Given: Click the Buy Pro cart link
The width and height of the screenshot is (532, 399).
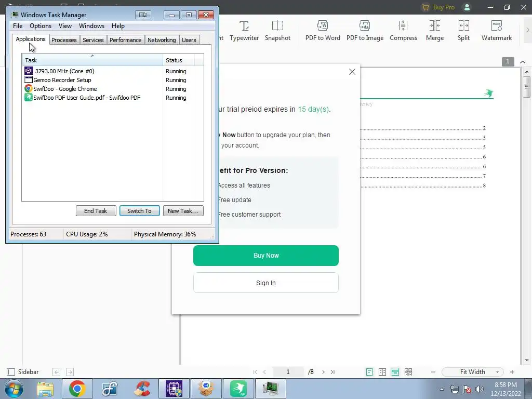Looking at the screenshot, I should [x=437, y=7].
